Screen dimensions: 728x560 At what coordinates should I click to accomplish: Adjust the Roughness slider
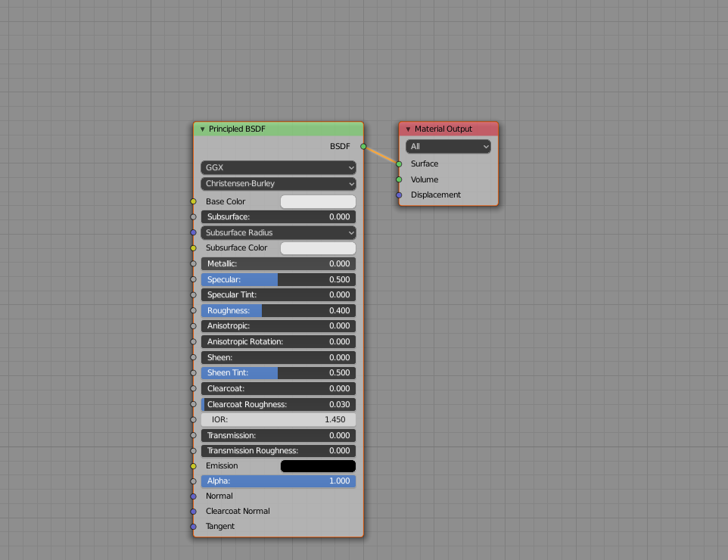point(278,310)
